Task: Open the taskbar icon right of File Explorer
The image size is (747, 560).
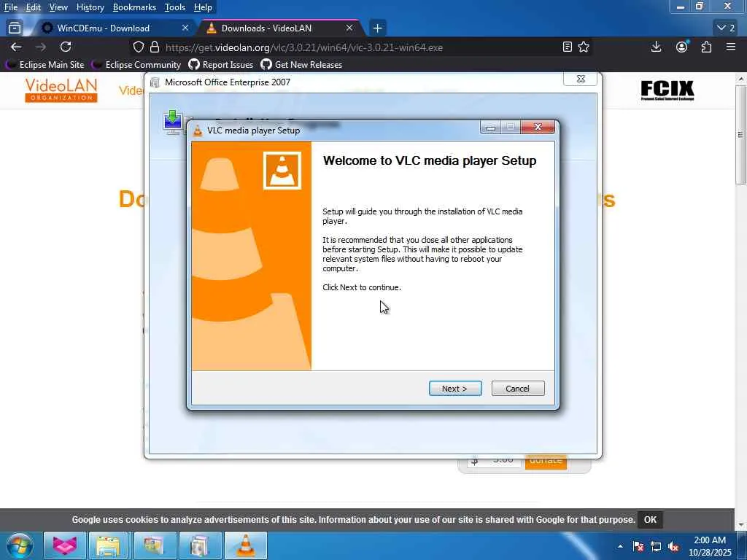Action: coord(153,545)
